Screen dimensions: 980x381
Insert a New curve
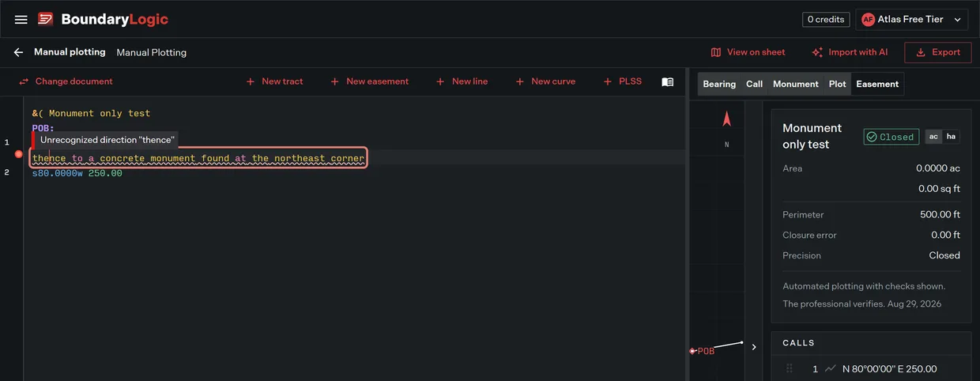pyautogui.click(x=545, y=81)
